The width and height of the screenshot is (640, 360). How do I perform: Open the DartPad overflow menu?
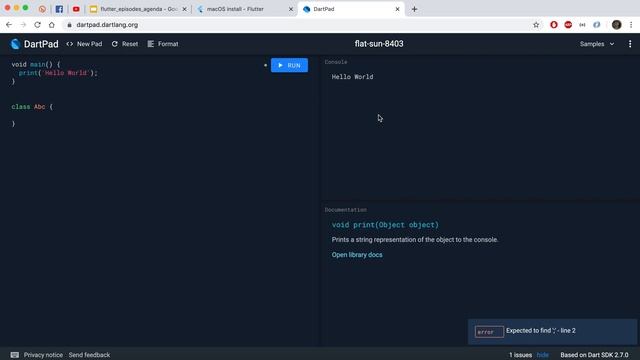[630, 44]
